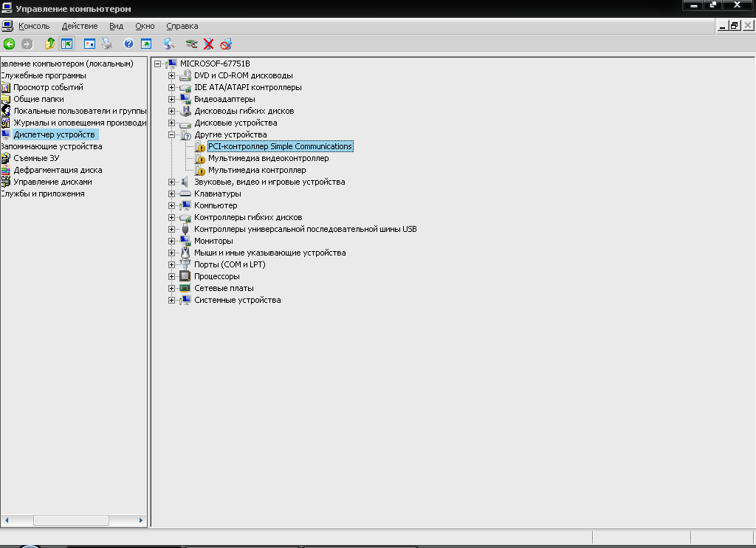The image size is (756, 548).
Task: Collapse the MICROSOF-67751B root node
Action: (x=158, y=64)
